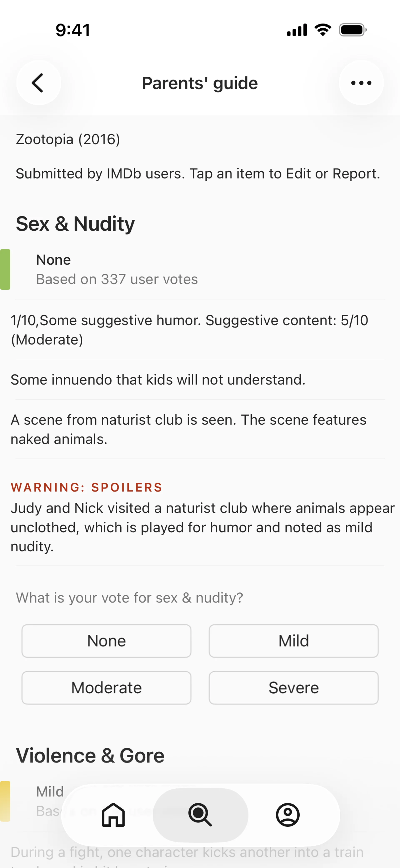Select the 'Some innuendo' entry to edit
This screenshot has width=400, height=868.
pos(158,380)
